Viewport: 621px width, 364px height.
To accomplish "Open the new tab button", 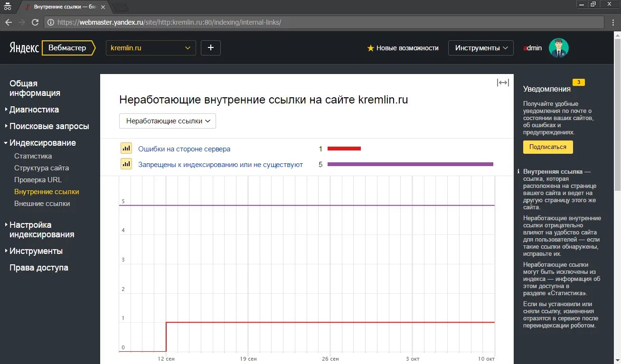I will click(121, 7).
